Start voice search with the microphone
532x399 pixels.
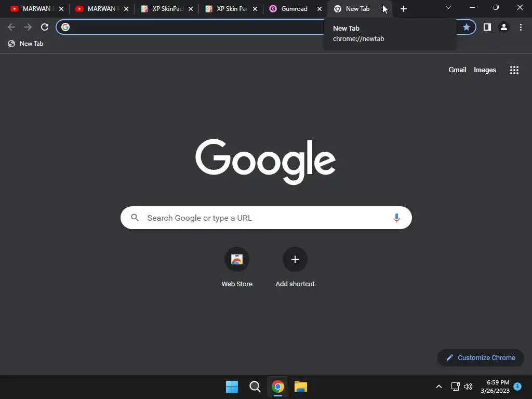coord(396,218)
